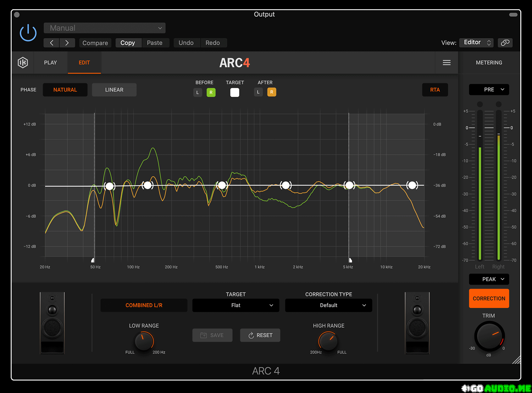Toggle the TARGET curve visibility
Image resolution: width=532 pixels, height=393 pixels.
[235, 93]
